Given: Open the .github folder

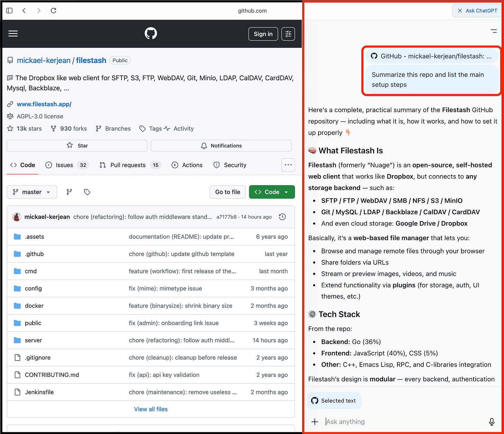Looking at the screenshot, I should pos(34,254).
